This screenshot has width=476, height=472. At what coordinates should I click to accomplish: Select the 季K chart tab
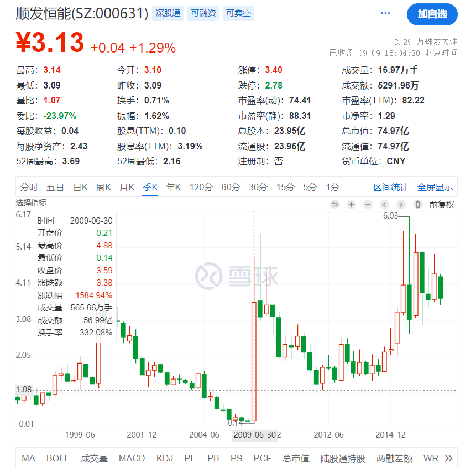pos(150,187)
